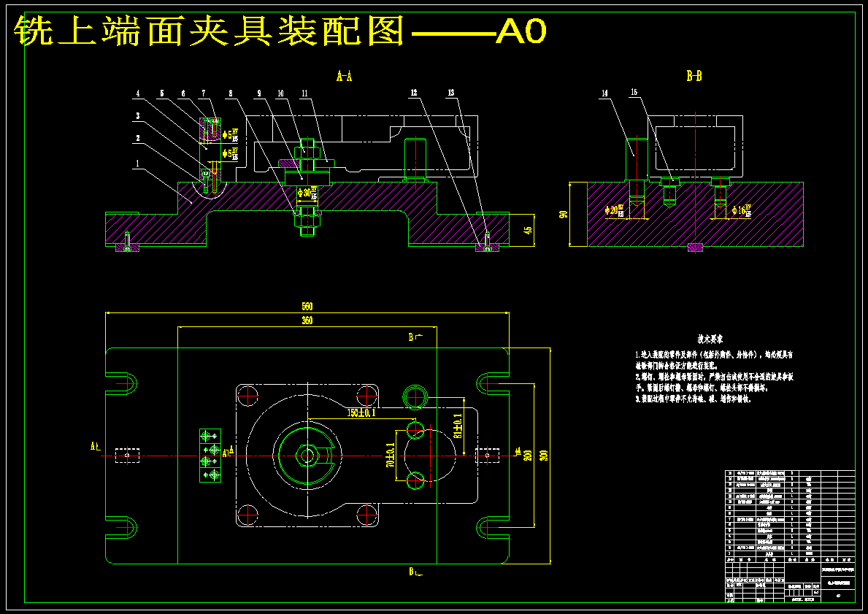This screenshot has width=868, height=614.
Task: Select the A-A section view label
Action: pyautogui.click(x=345, y=77)
